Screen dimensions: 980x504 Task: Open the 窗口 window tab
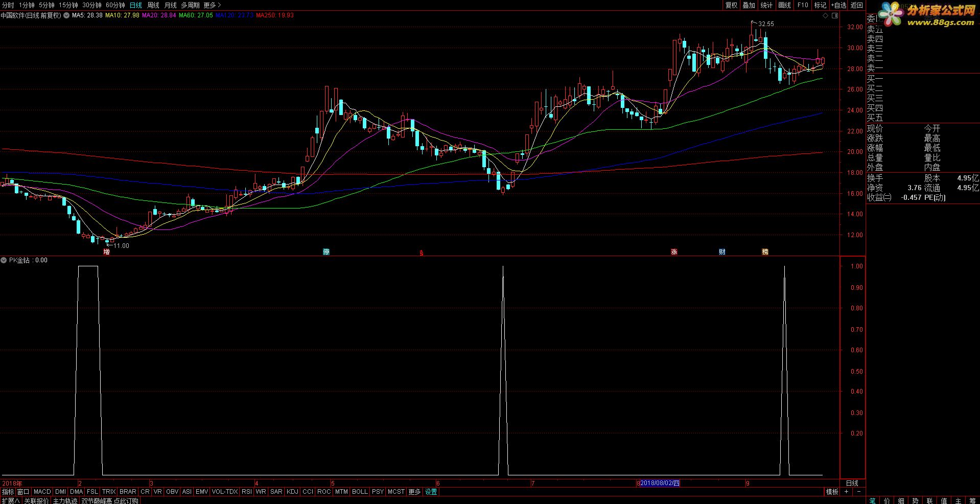click(x=23, y=492)
